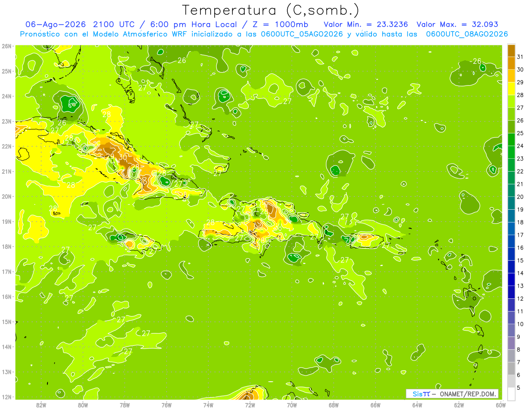Click the "12N" latitude label

[7, 397]
